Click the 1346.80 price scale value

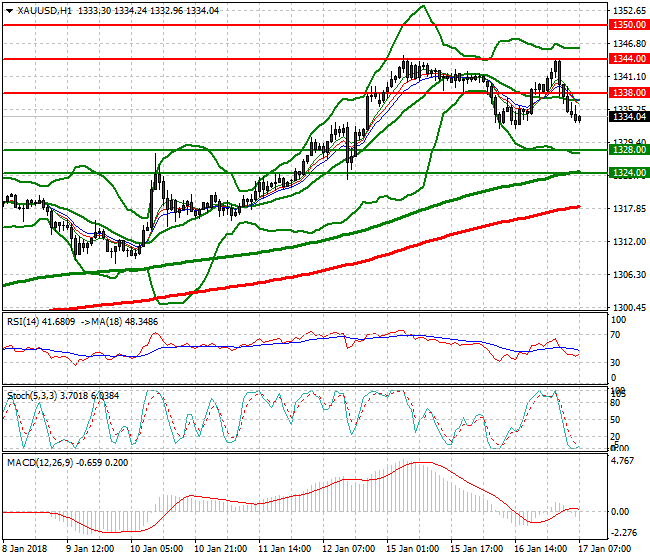(629, 43)
